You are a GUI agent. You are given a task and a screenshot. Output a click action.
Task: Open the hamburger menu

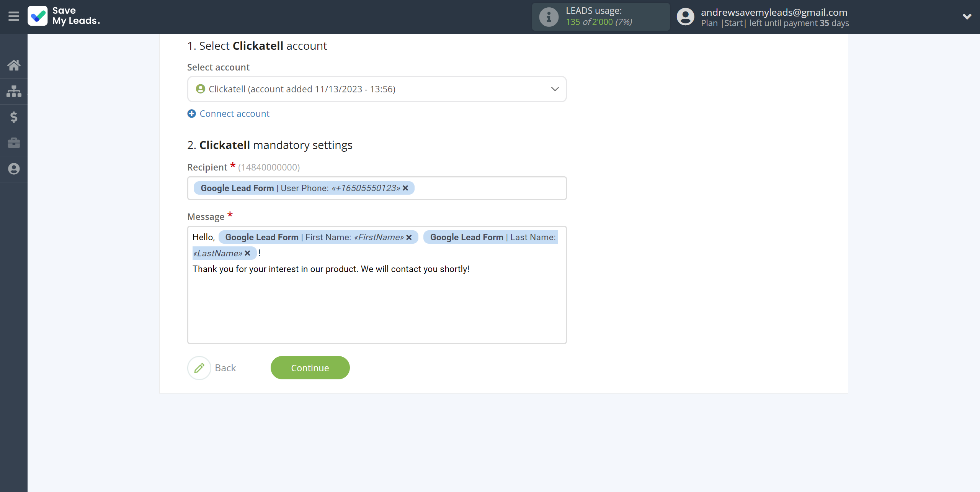14,16
